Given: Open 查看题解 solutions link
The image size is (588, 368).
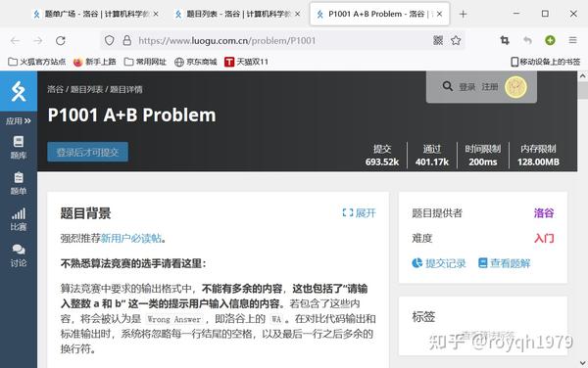Looking at the screenshot, I should tap(505, 263).
